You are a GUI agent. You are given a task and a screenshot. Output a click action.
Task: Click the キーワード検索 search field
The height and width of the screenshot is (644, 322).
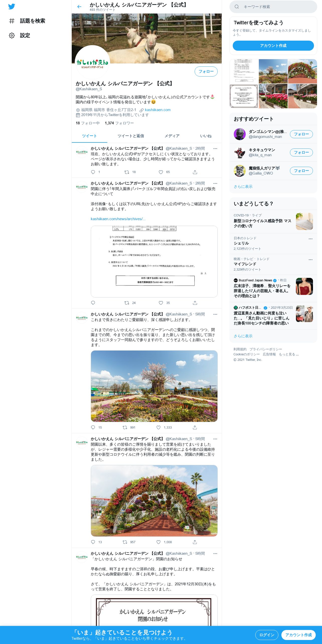[273, 7]
